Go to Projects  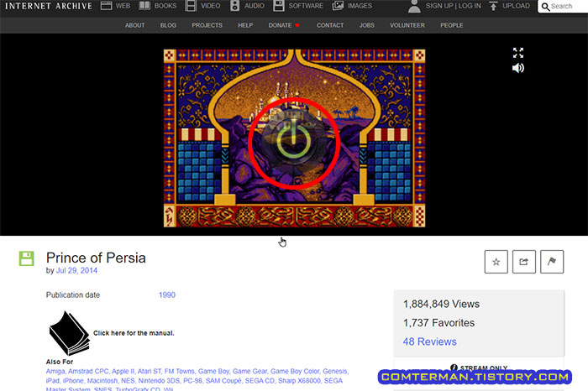207,25
